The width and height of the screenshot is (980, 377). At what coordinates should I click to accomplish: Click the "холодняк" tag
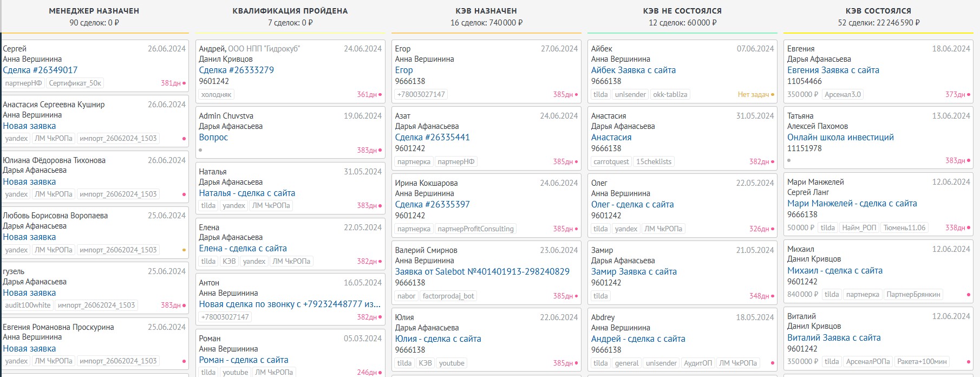pos(216,94)
